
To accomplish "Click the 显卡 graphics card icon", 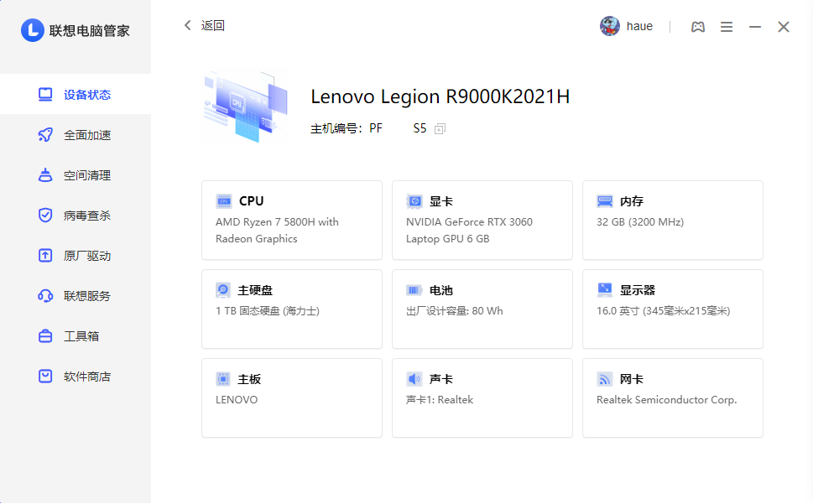I will pos(414,201).
